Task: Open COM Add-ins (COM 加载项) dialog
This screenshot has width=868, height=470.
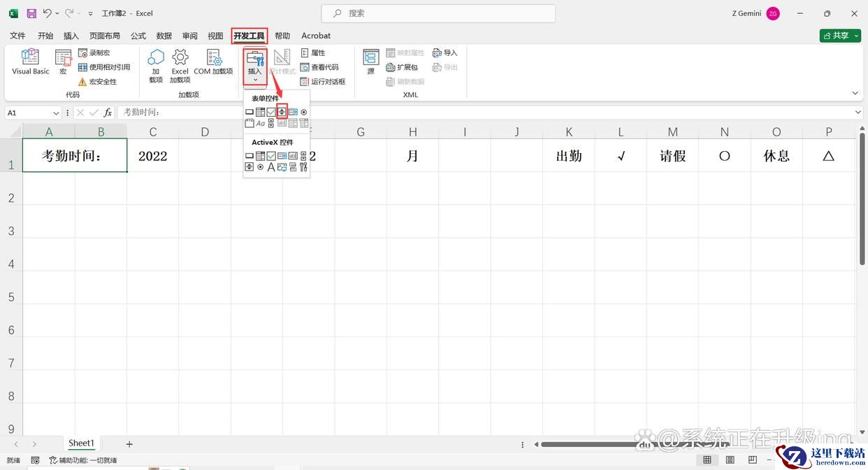Action: [x=213, y=62]
